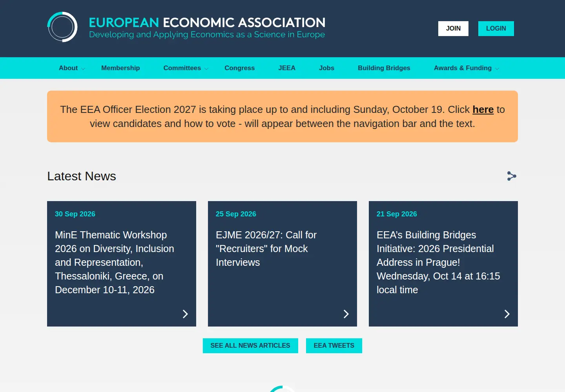The image size is (565, 392).
Task: Expand the Awards & Funding chevron
Action: [497, 69]
